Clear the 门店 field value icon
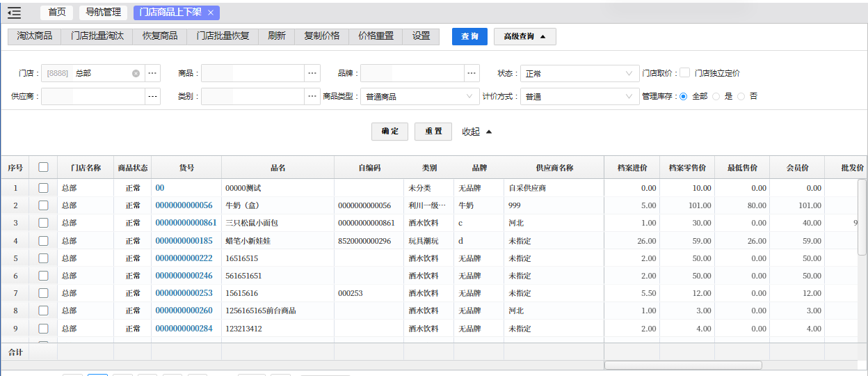 click(x=136, y=73)
